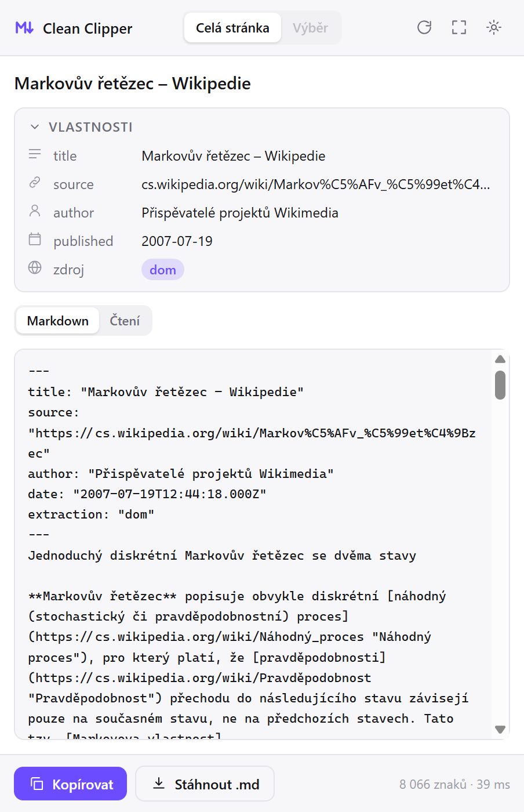Screen dimensions: 524x812
Task: Switch to the Čtení view tab
Action: click(x=125, y=321)
